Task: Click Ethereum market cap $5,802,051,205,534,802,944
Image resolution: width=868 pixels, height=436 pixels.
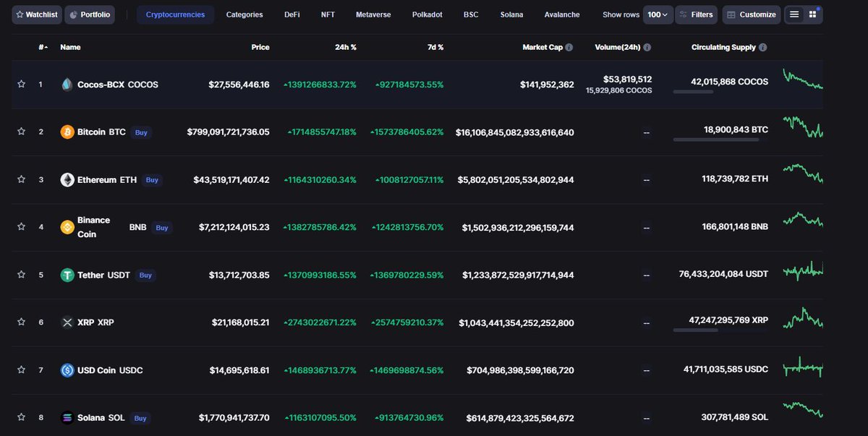Action: coord(516,180)
